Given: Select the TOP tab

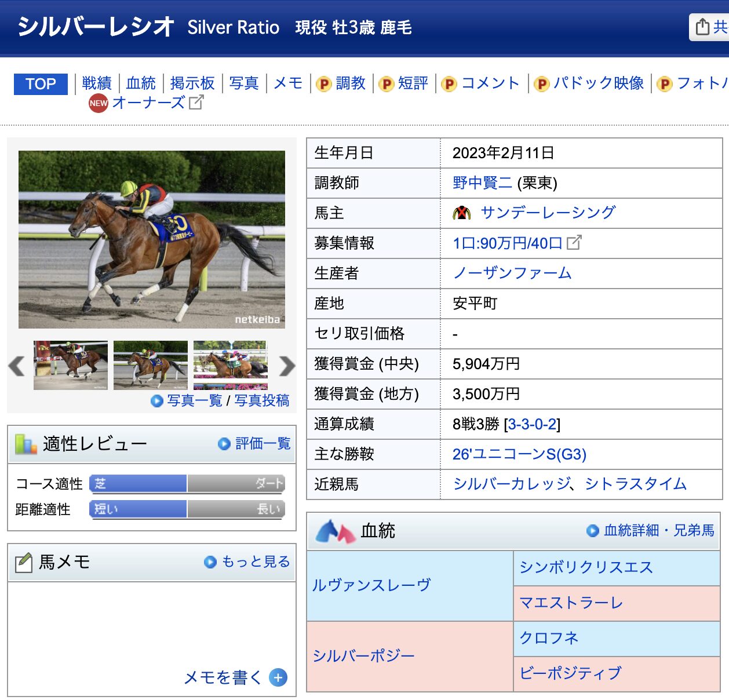Looking at the screenshot, I should click(41, 84).
